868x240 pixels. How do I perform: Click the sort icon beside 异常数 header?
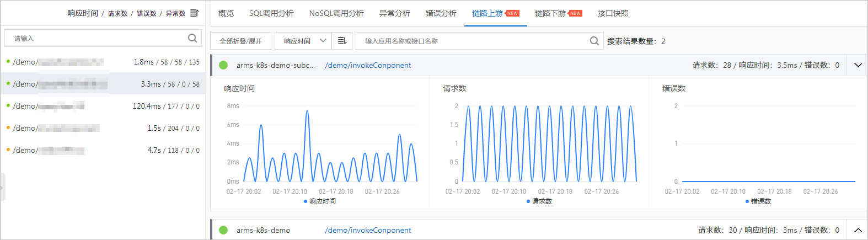click(194, 13)
